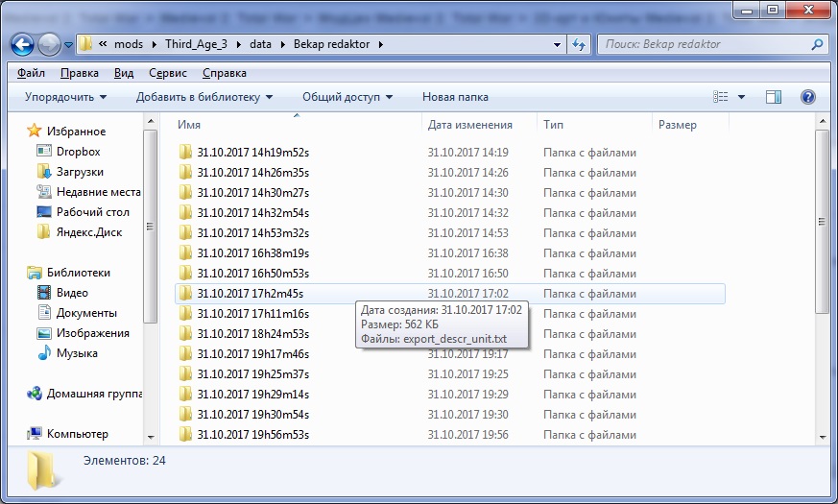
Task: Open the Вид menu
Action: 124,73
